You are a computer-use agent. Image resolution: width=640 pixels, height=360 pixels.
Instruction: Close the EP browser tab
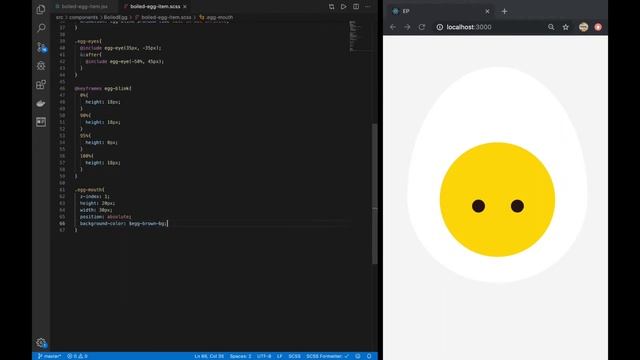(487, 11)
